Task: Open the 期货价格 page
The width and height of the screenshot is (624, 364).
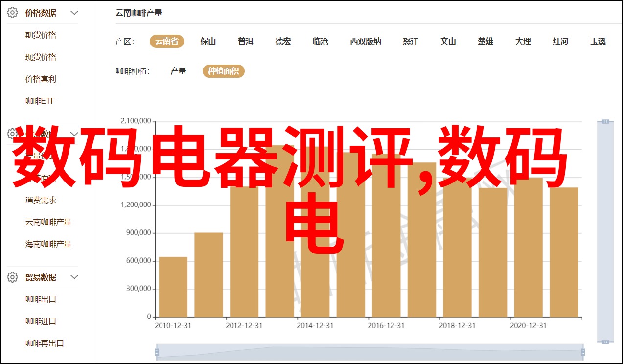Action: [41, 35]
